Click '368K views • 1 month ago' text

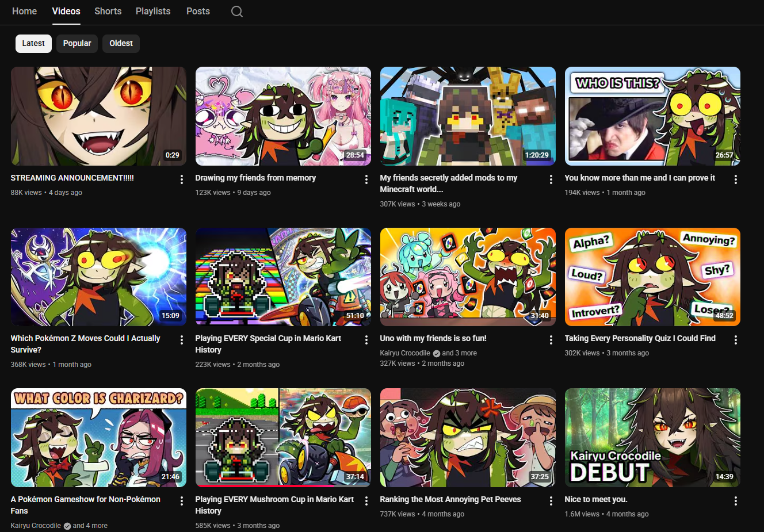pyautogui.click(x=51, y=365)
